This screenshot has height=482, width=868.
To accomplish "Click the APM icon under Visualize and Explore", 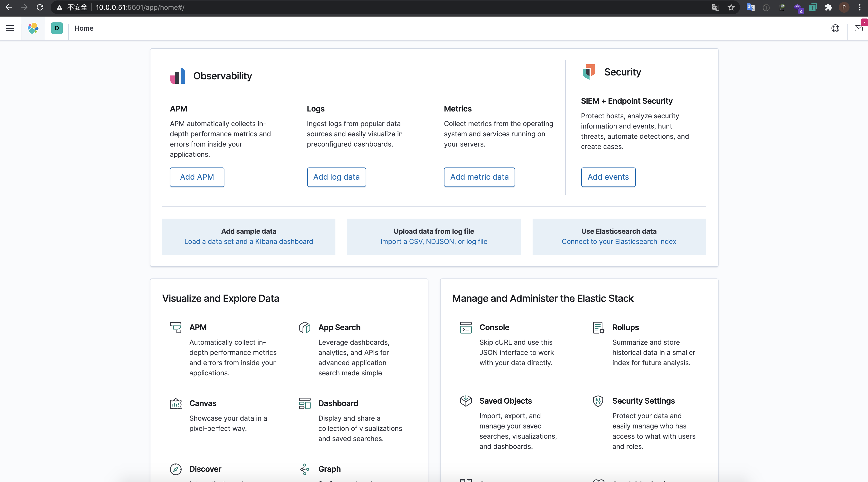I will (x=175, y=327).
